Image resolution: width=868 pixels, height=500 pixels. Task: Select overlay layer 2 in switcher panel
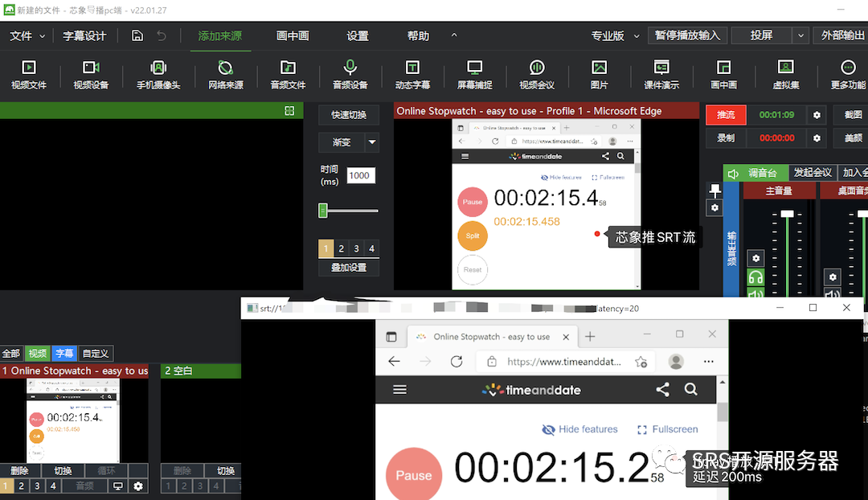tap(341, 248)
